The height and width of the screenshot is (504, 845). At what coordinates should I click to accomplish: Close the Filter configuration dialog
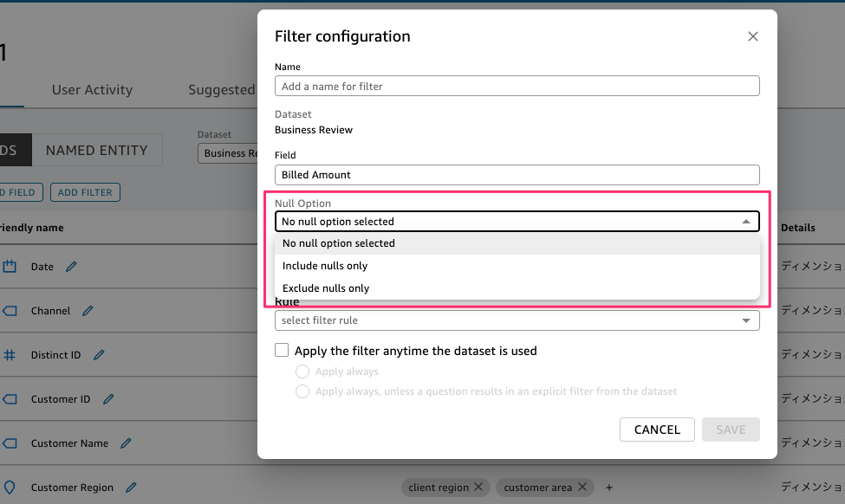(753, 36)
